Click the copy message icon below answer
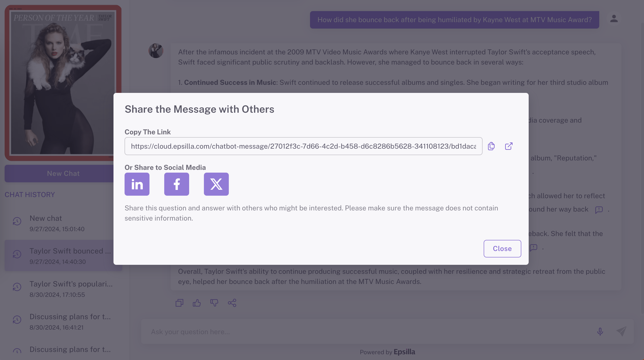The height and width of the screenshot is (360, 644). pos(179,303)
